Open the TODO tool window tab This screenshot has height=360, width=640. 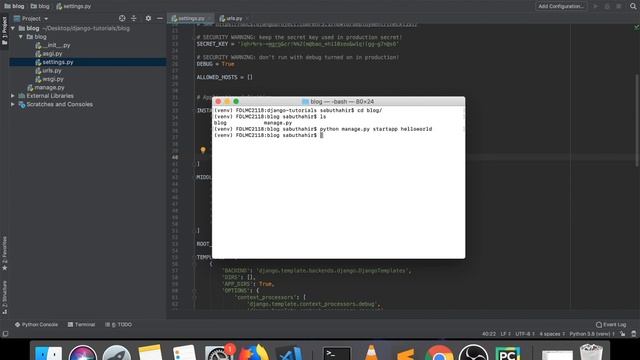[118, 324]
